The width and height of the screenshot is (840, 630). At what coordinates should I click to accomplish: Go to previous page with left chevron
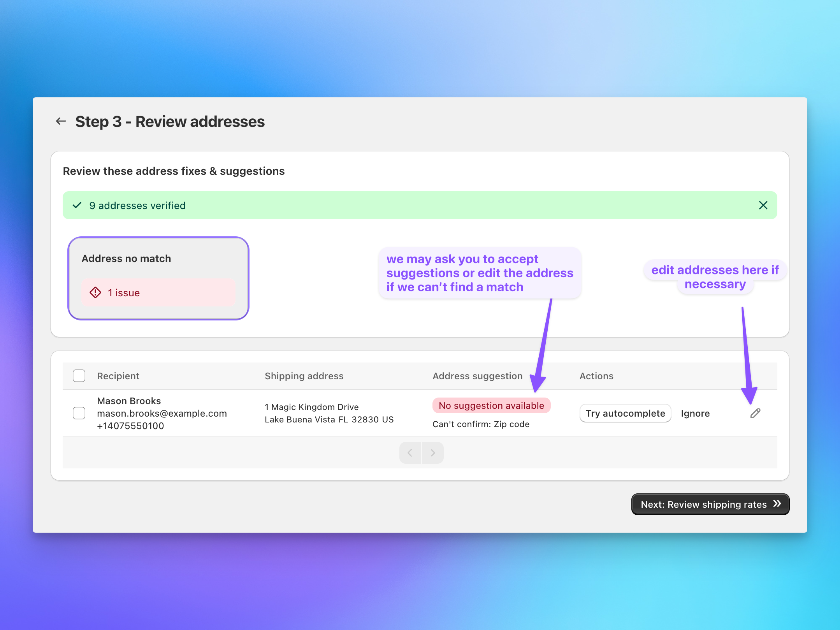click(409, 452)
